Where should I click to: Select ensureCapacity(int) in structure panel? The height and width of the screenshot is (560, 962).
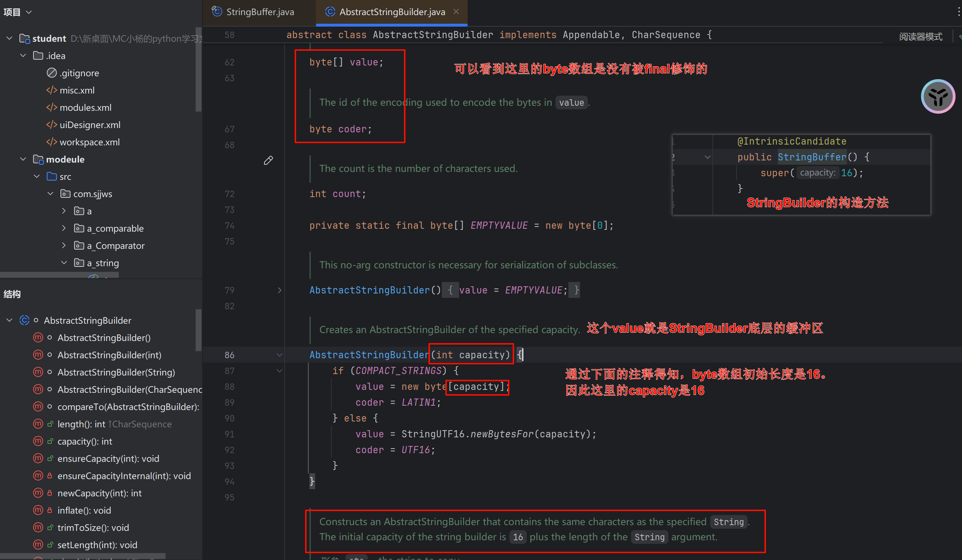click(108, 459)
